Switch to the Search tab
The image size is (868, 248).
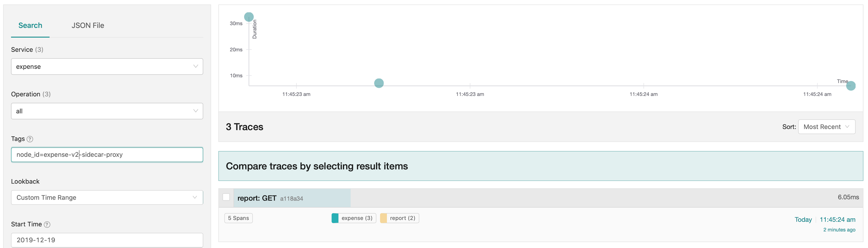[x=30, y=25]
